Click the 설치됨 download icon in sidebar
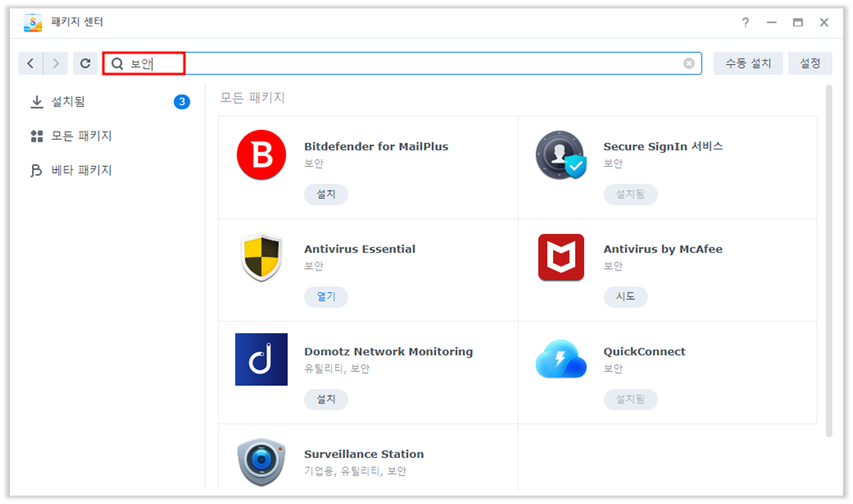Image resolution: width=853 pixels, height=504 pixels. click(37, 102)
